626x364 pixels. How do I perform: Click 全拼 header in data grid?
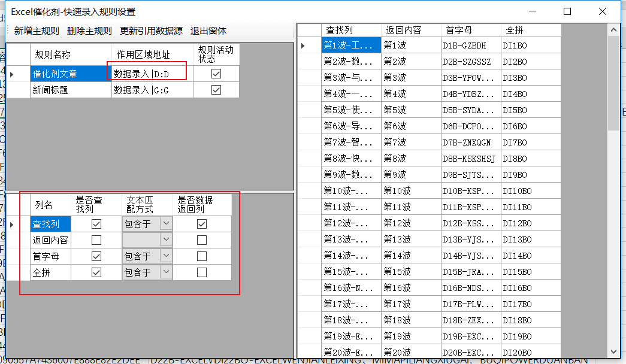point(531,31)
